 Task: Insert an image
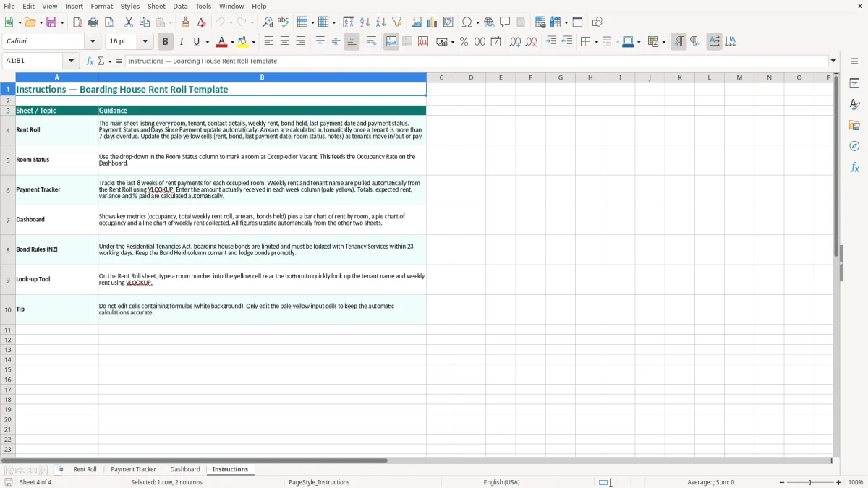[416, 22]
